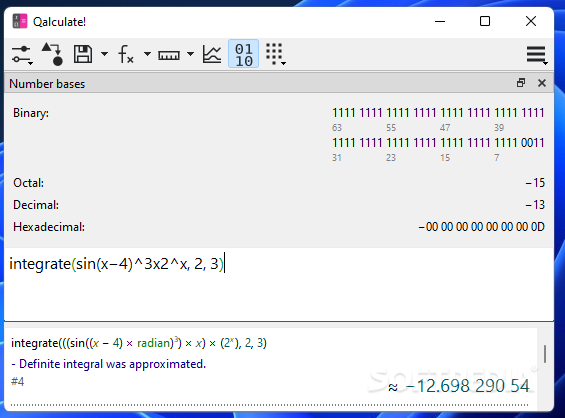Click the Binary: label
Viewport: 565px width, 418px height.
click(x=31, y=113)
